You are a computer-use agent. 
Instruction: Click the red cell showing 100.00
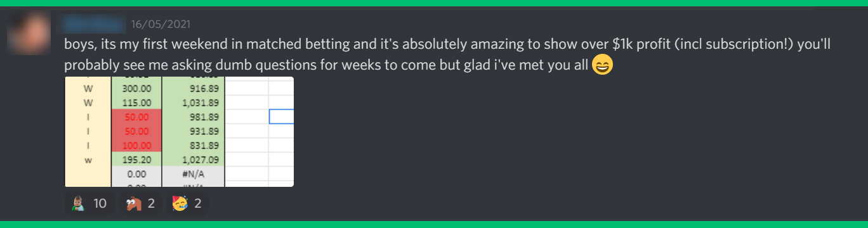click(x=136, y=145)
